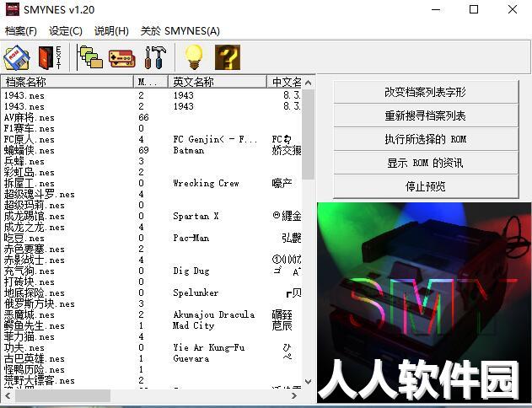Sort by 档案名称 column header
The height and width of the screenshot is (408, 532).
(67, 82)
